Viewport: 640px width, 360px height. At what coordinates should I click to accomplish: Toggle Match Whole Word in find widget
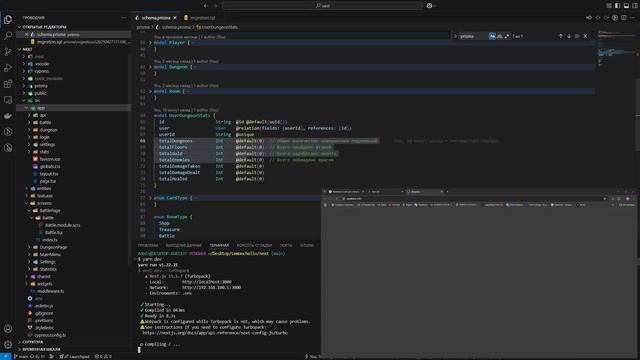coord(500,36)
